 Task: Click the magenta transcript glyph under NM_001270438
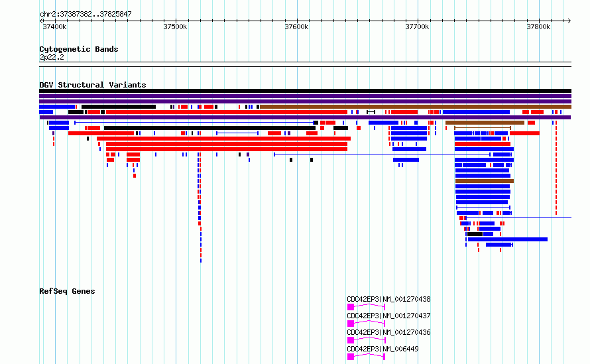pyautogui.click(x=366, y=307)
